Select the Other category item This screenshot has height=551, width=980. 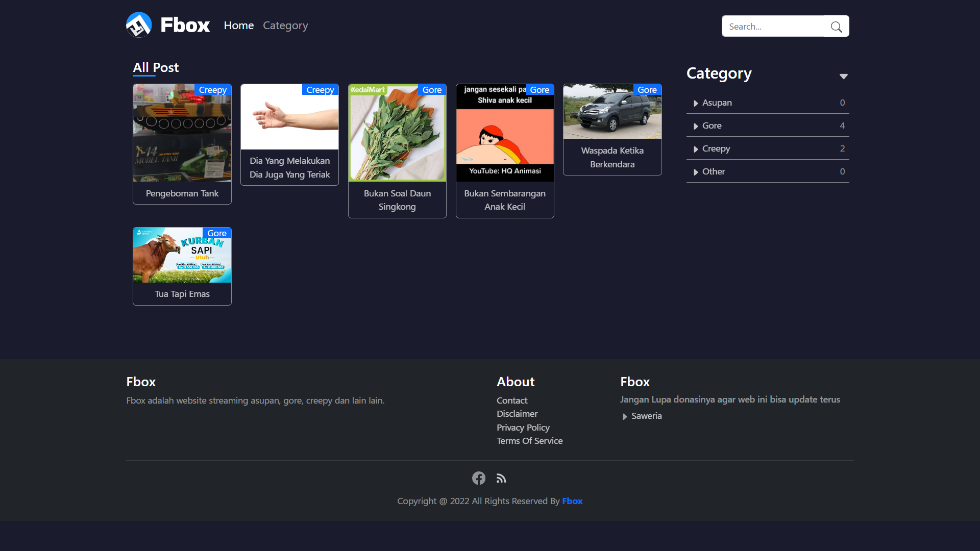point(713,171)
